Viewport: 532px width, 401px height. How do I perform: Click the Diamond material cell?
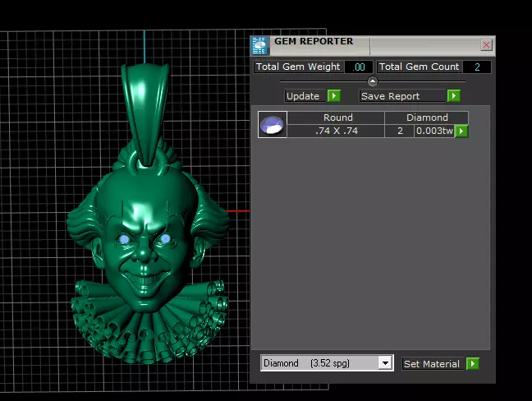[426, 118]
